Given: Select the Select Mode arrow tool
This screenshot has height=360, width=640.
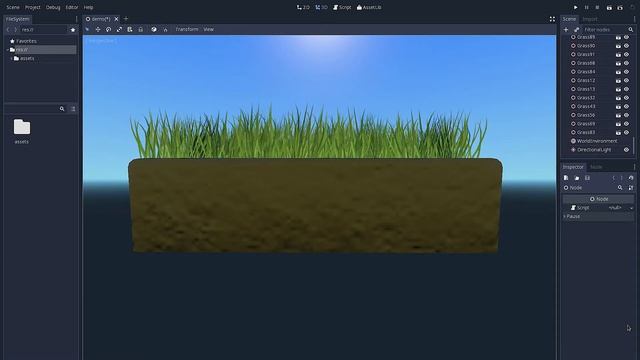Looking at the screenshot, I should click(x=87, y=29).
